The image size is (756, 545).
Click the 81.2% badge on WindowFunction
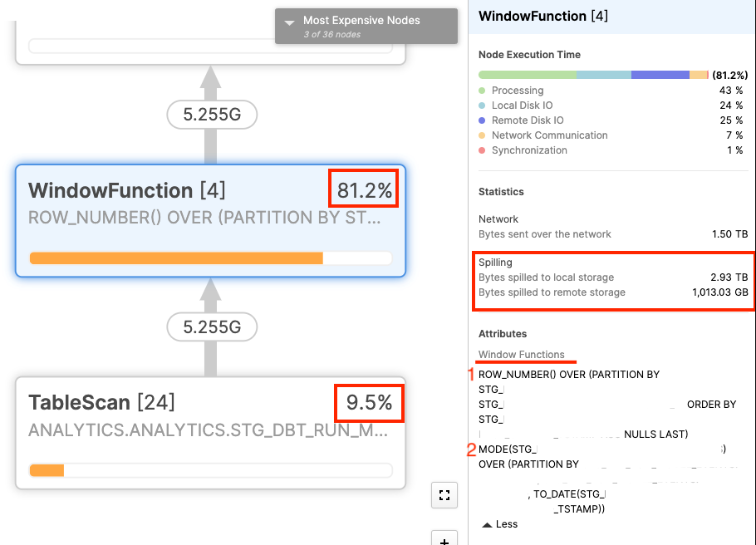[363, 189]
